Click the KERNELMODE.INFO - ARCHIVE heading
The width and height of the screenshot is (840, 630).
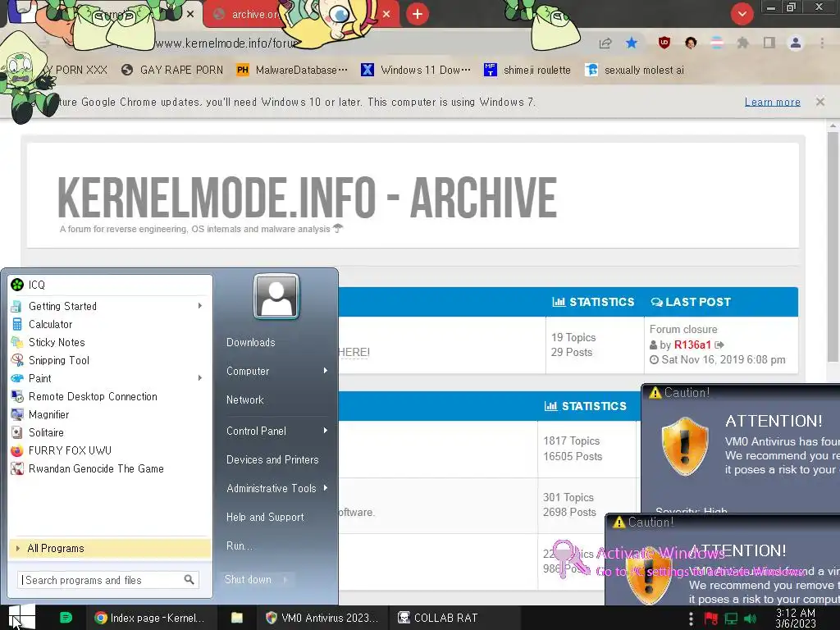point(307,198)
